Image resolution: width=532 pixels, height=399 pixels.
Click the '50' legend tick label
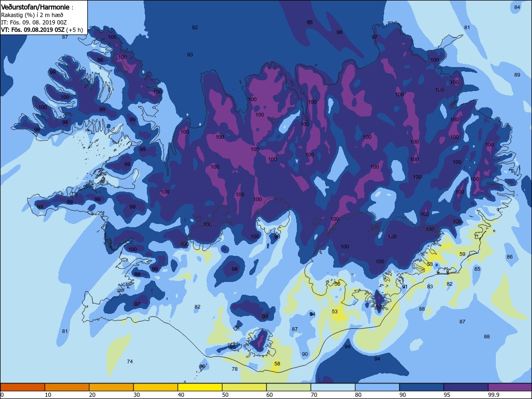point(225,395)
